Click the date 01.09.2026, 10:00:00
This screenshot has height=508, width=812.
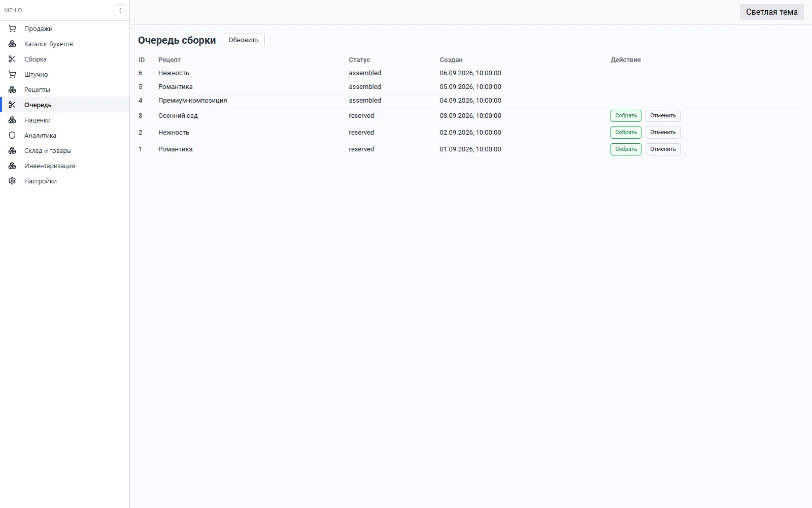(x=470, y=149)
